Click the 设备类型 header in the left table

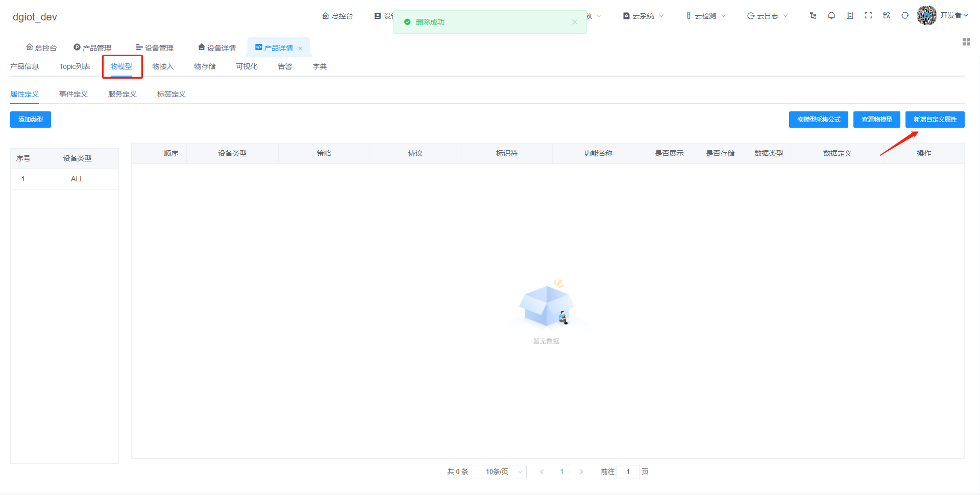click(x=77, y=158)
